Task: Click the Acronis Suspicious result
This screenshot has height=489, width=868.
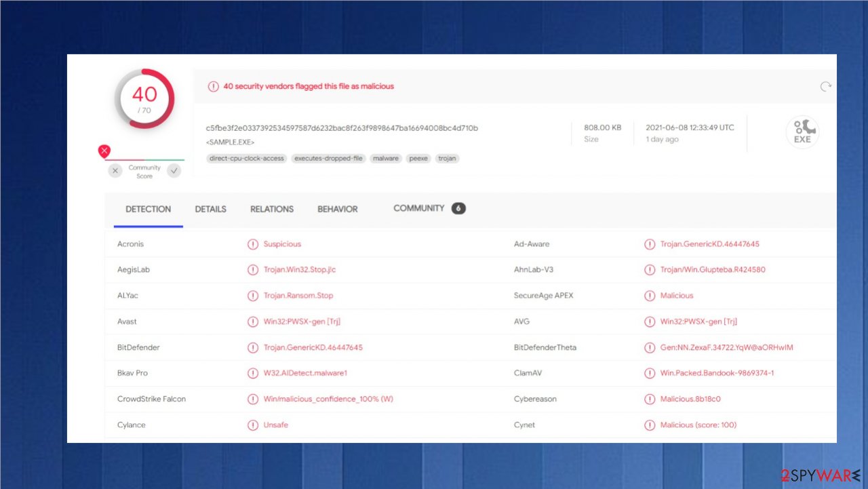Action: pyautogui.click(x=282, y=244)
